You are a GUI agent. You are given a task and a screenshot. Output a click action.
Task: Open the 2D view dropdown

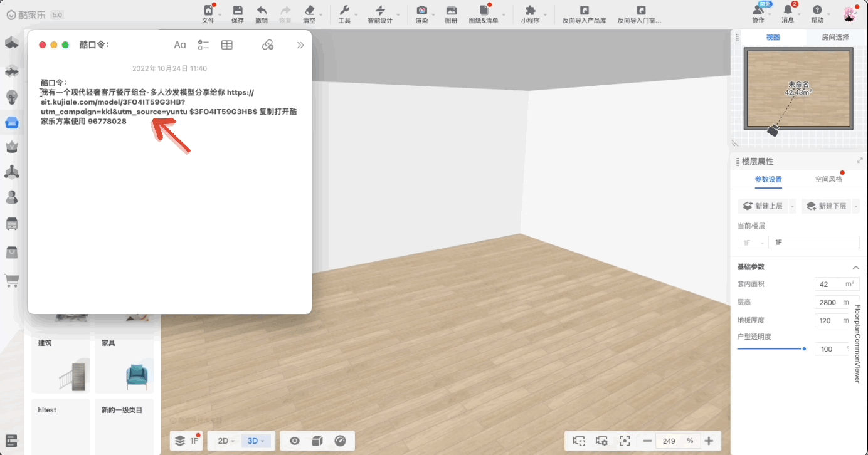[226, 441]
